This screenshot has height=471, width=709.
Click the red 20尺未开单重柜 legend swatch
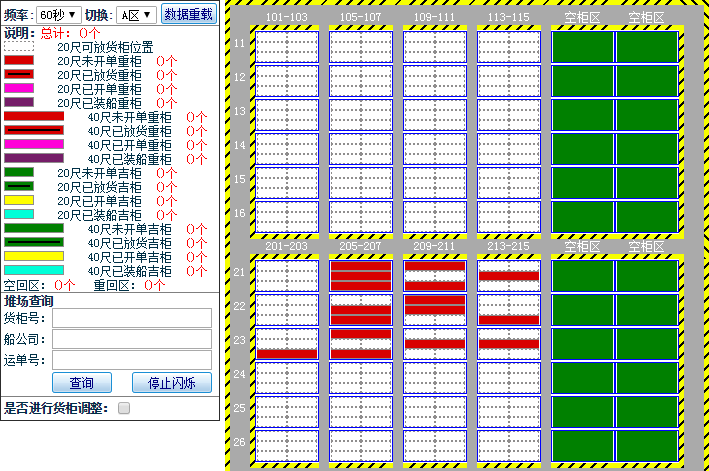pyautogui.click(x=19, y=60)
